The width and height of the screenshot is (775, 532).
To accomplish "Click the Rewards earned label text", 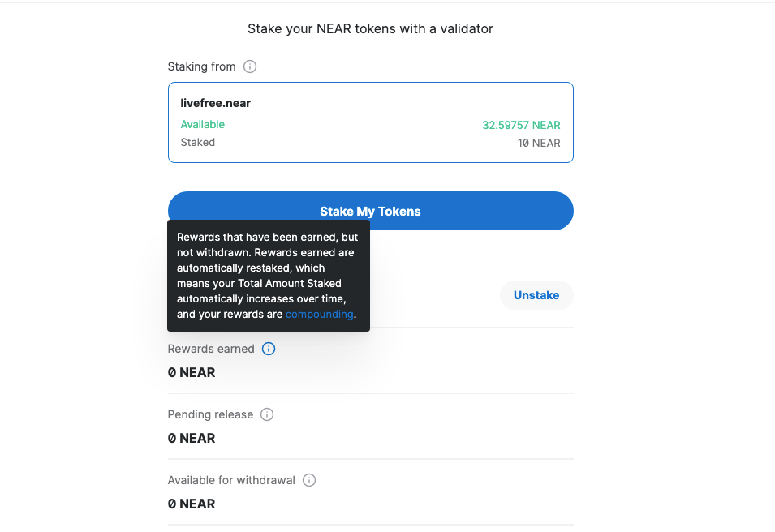I will (x=211, y=349).
